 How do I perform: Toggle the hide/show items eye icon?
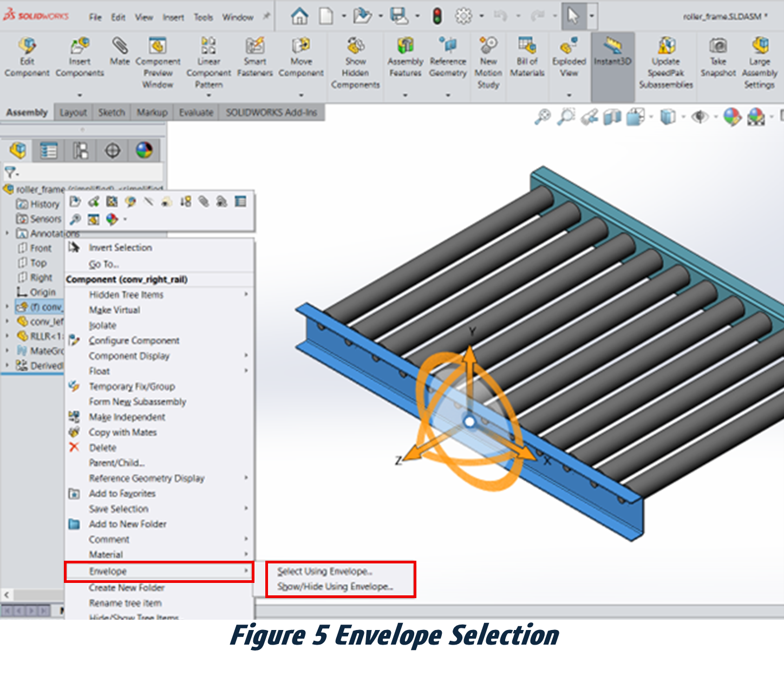pyautogui.click(x=700, y=117)
